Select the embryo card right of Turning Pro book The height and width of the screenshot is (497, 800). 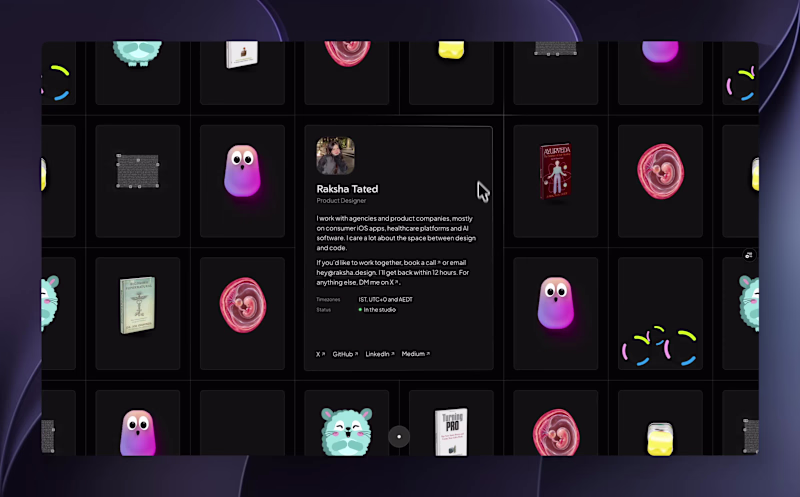coord(556,423)
